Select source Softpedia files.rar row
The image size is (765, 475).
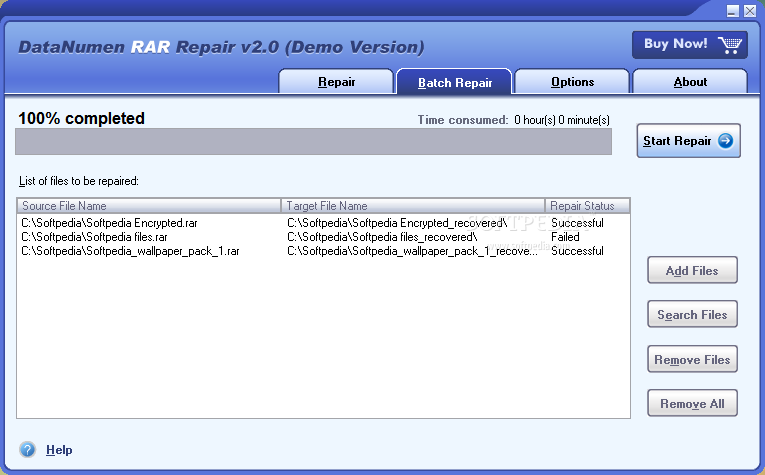click(94, 237)
